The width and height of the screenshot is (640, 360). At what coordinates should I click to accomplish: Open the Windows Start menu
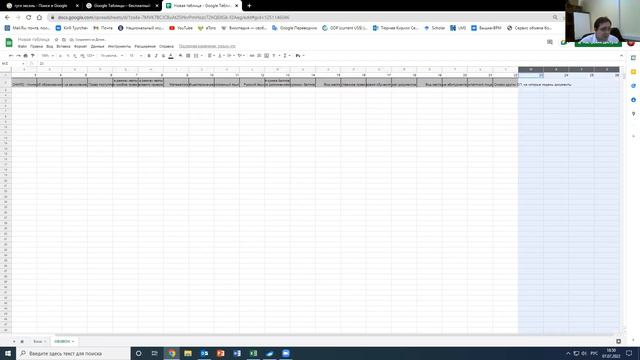click(x=8, y=353)
